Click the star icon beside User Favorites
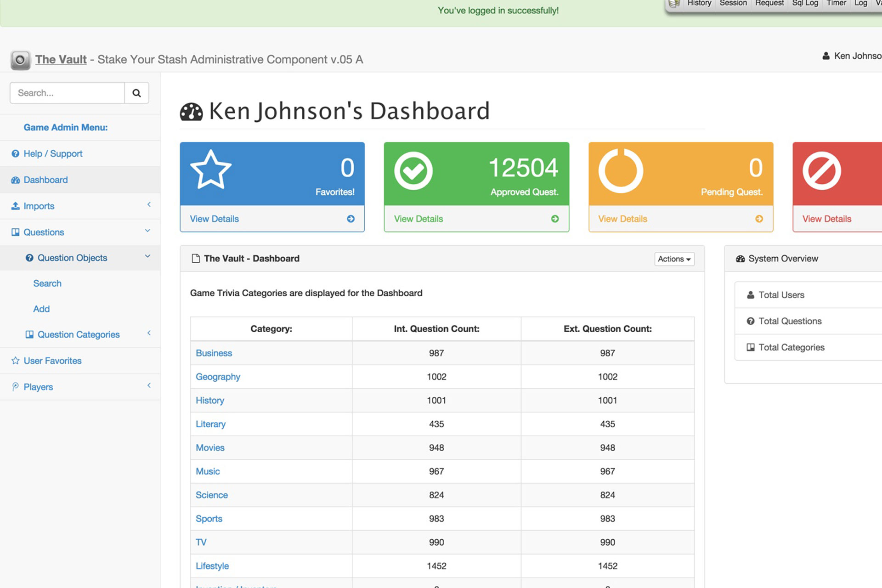 click(15, 361)
